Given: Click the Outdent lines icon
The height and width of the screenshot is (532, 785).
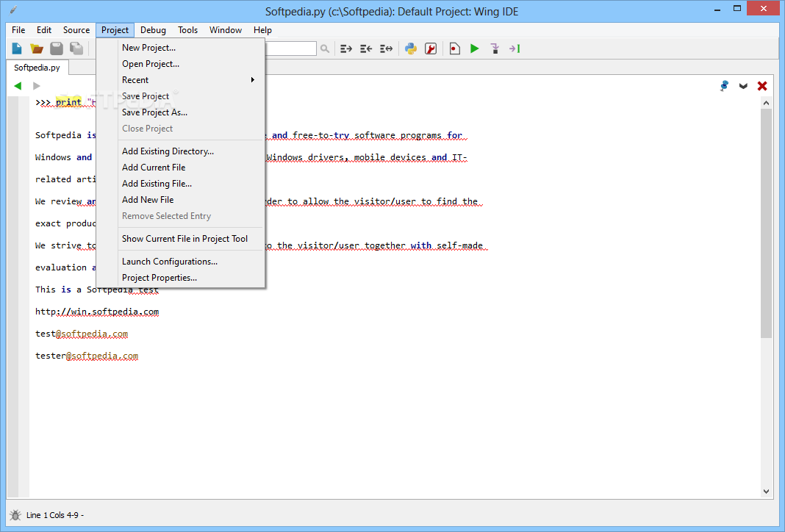Looking at the screenshot, I should pos(366,48).
